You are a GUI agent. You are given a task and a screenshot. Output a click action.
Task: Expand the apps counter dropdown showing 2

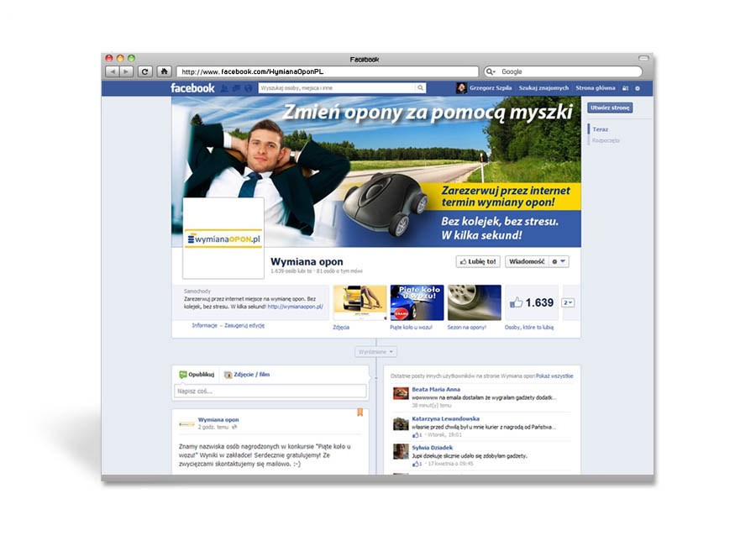pyautogui.click(x=568, y=302)
